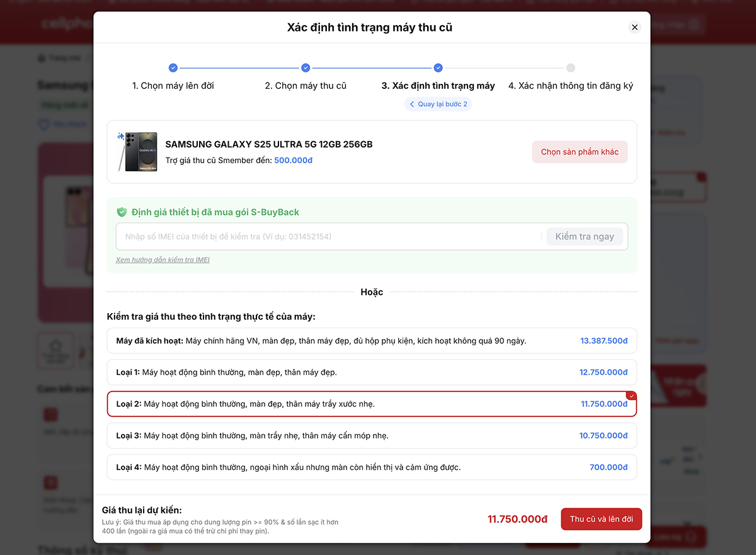Image resolution: width=756 pixels, height=555 pixels.
Task: Close the trade-in condition dialog
Action: click(634, 27)
